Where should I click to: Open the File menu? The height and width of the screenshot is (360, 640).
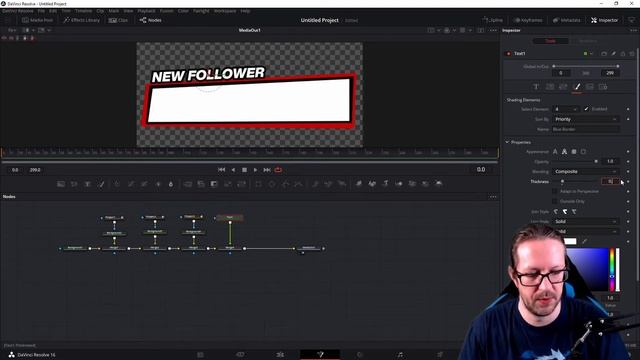41,11
